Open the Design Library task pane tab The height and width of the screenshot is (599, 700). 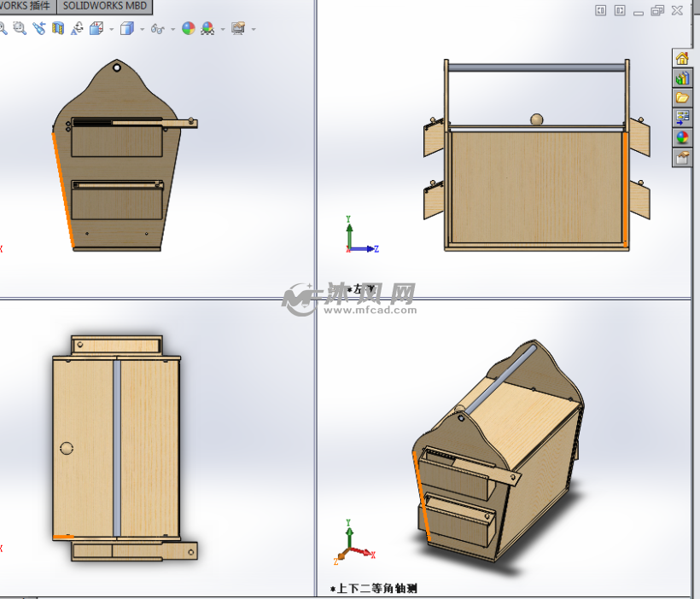coord(682,79)
